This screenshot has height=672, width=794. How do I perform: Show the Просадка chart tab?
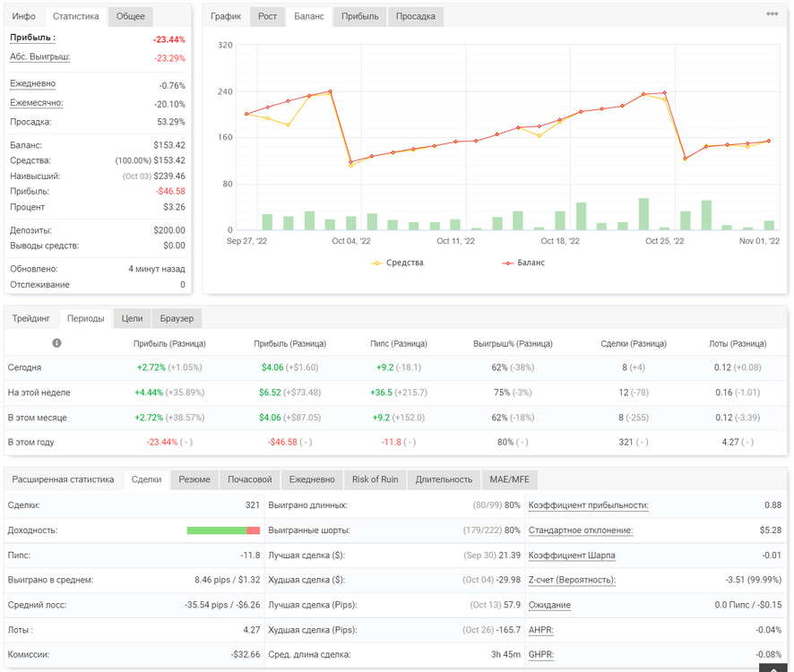click(416, 16)
